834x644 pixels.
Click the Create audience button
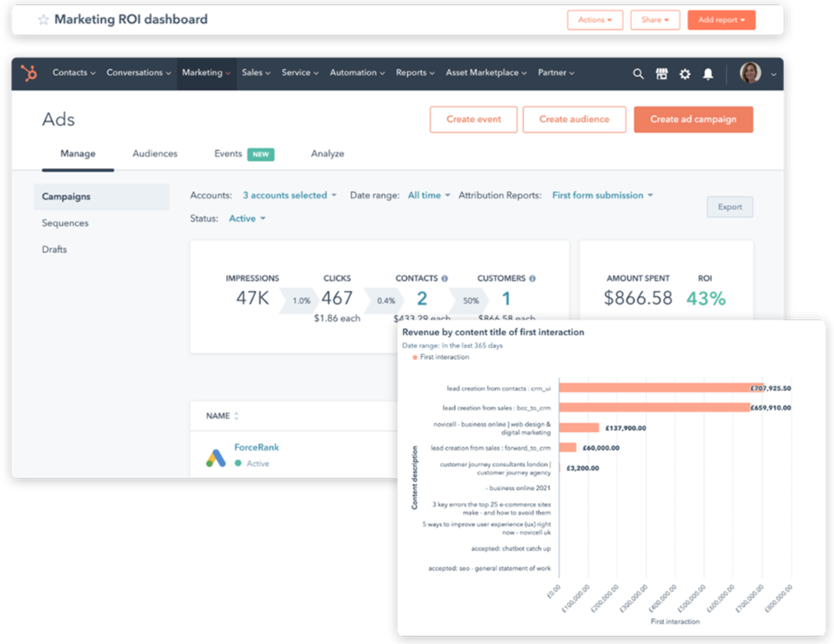(574, 119)
